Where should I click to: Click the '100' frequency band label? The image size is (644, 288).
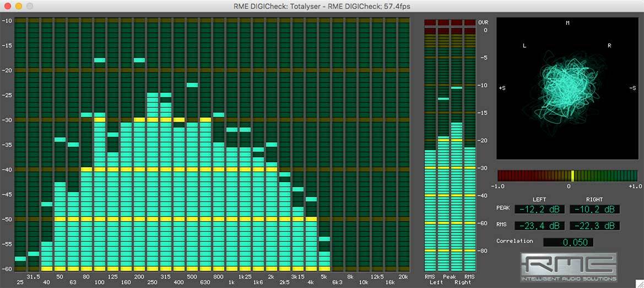point(99,283)
